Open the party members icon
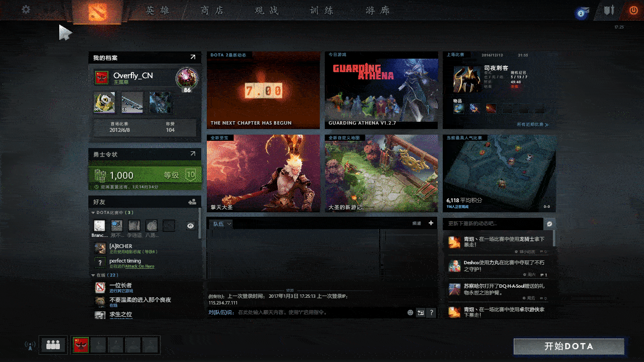The height and width of the screenshot is (362, 644). tap(53, 345)
